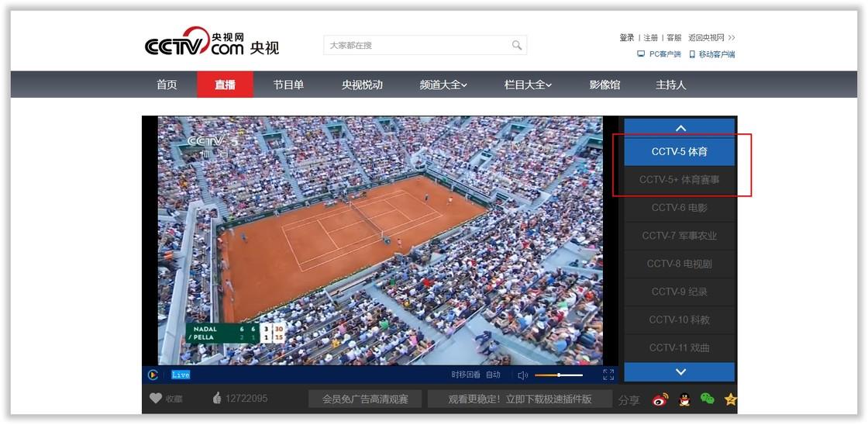Expand the 频道大全 dropdown
This screenshot has width=868, height=425.
pyautogui.click(x=443, y=85)
